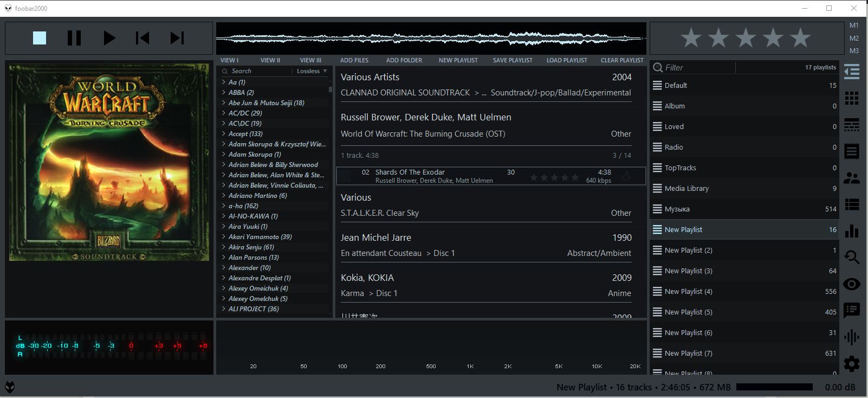Image resolution: width=868 pixels, height=398 pixels.
Task: Toggle the playlist panel collapse icon
Action: 852,72
